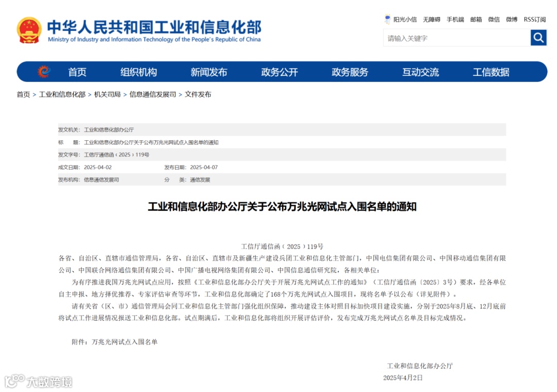The height and width of the screenshot is (392, 557).
Task: Click the 手机端 top link
Action: (455, 20)
